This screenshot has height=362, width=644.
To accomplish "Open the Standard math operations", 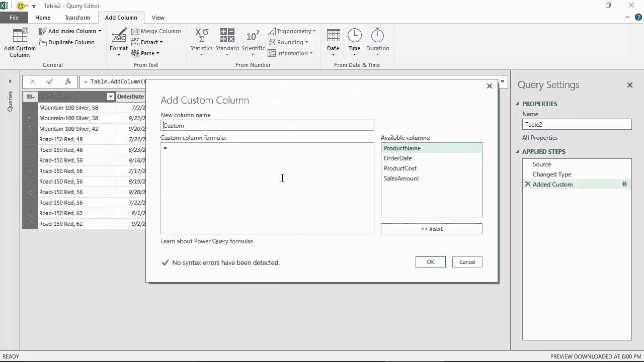I will point(227,43).
